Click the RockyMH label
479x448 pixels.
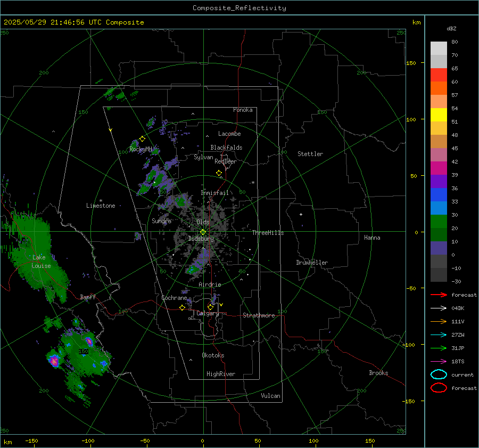141,149
